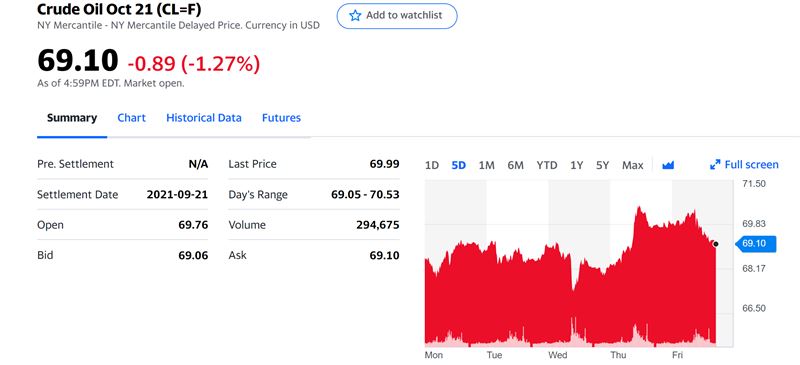
Task: Click the blue 69.10 price marker
Action: (x=756, y=244)
